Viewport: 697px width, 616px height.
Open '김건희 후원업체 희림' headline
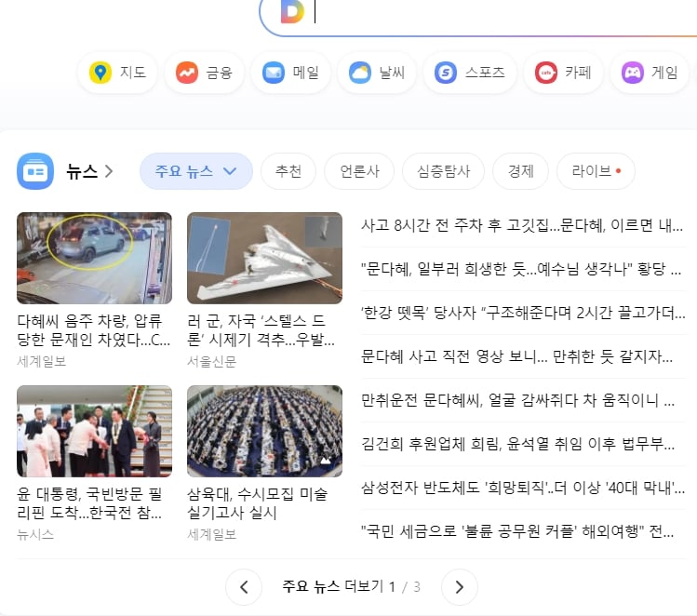coord(517,444)
